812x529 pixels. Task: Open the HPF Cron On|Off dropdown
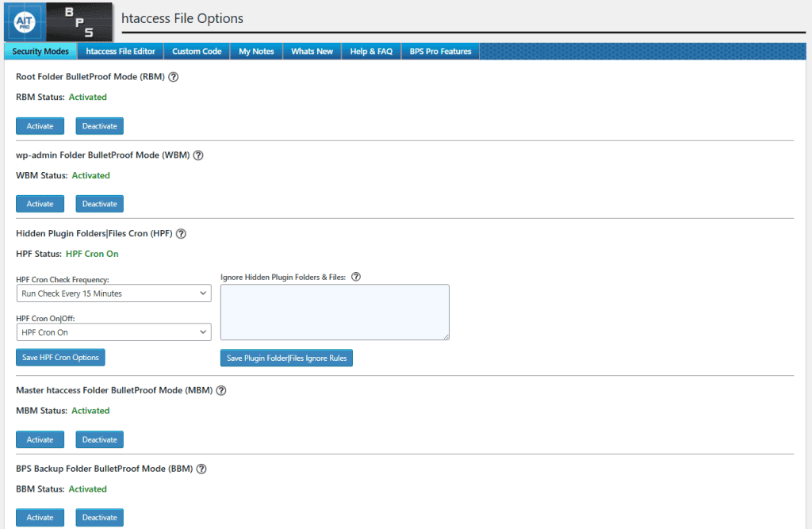coord(114,332)
